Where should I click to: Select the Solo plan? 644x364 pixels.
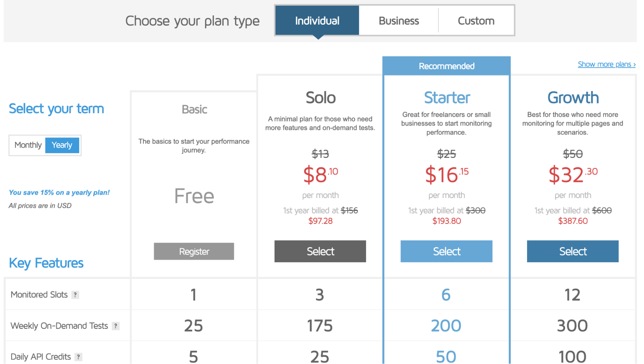point(320,251)
